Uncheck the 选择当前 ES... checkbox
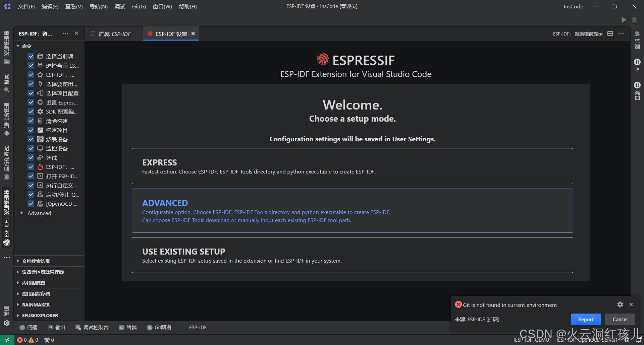Image resolution: width=644 pixels, height=345 pixels. point(31,65)
